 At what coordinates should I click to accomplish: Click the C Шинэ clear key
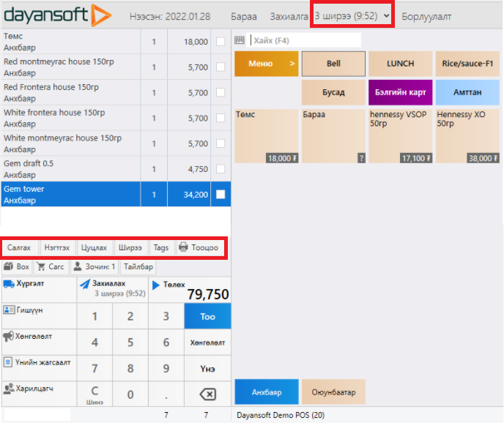94,394
